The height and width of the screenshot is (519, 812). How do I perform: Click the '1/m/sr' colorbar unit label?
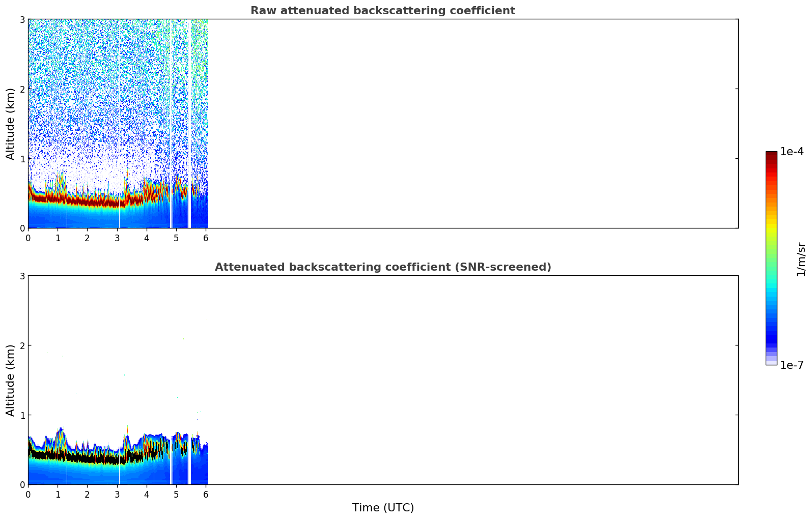coord(801,259)
